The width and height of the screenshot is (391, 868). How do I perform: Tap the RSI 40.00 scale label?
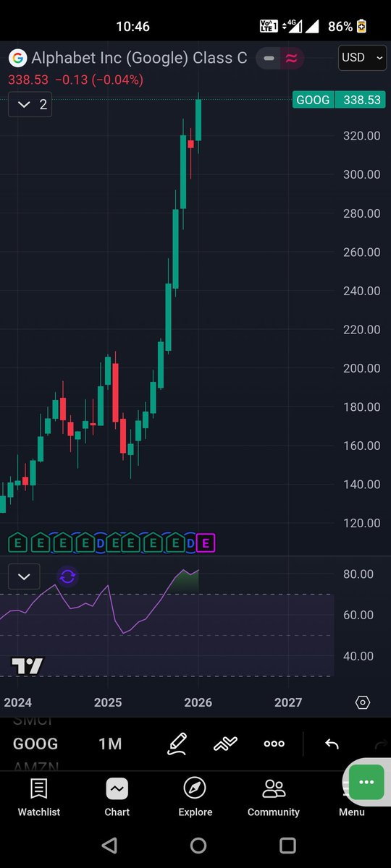click(x=357, y=656)
